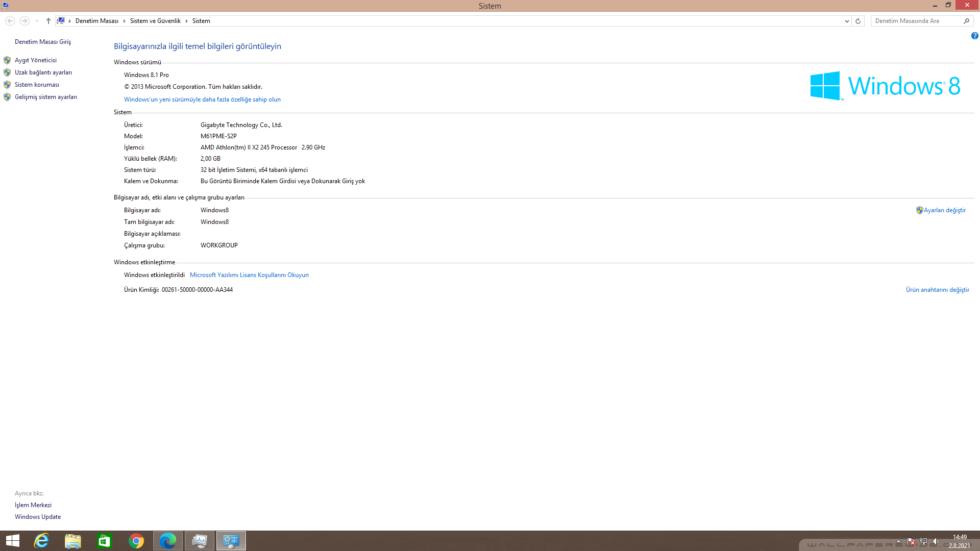Click the Windows Start button
This screenshot has height=551, width=980.
click(x=13, y=541)
